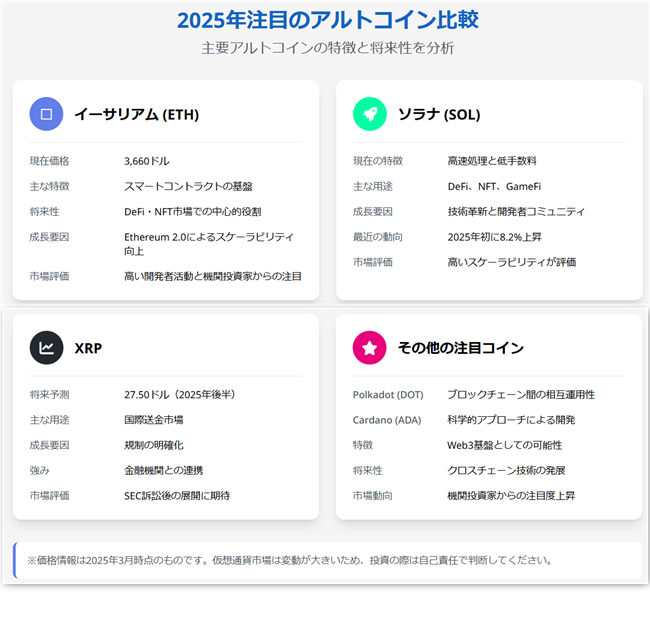The image size is (650, 619).
Task: Click ブロックチェーン間の相互運用性 text
Action: tap(521, 394)
